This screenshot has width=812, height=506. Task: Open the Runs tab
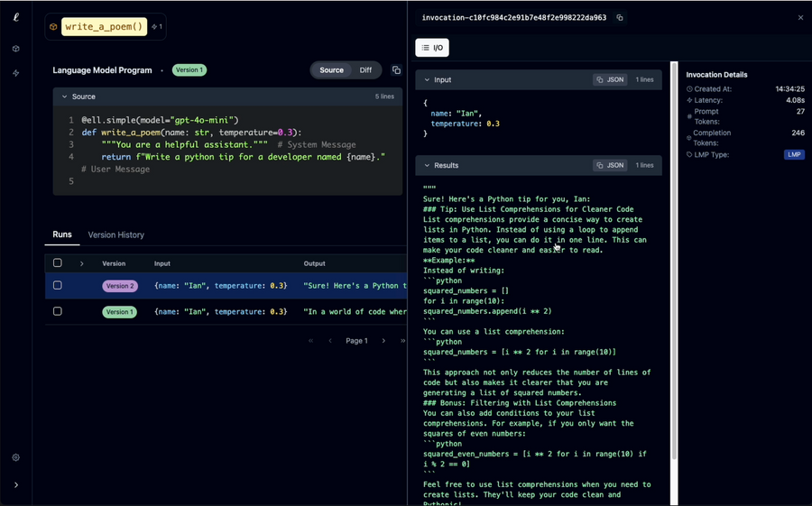tap(62, 235)
